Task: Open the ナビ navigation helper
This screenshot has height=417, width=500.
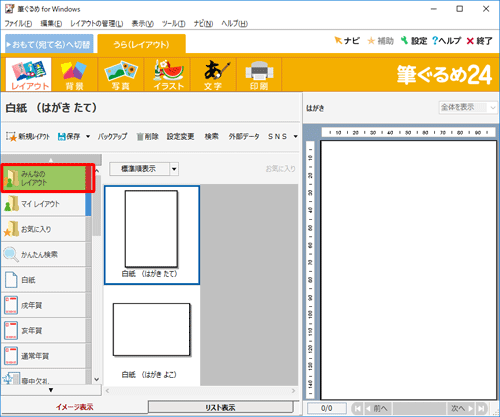Action: pos(347,41)
